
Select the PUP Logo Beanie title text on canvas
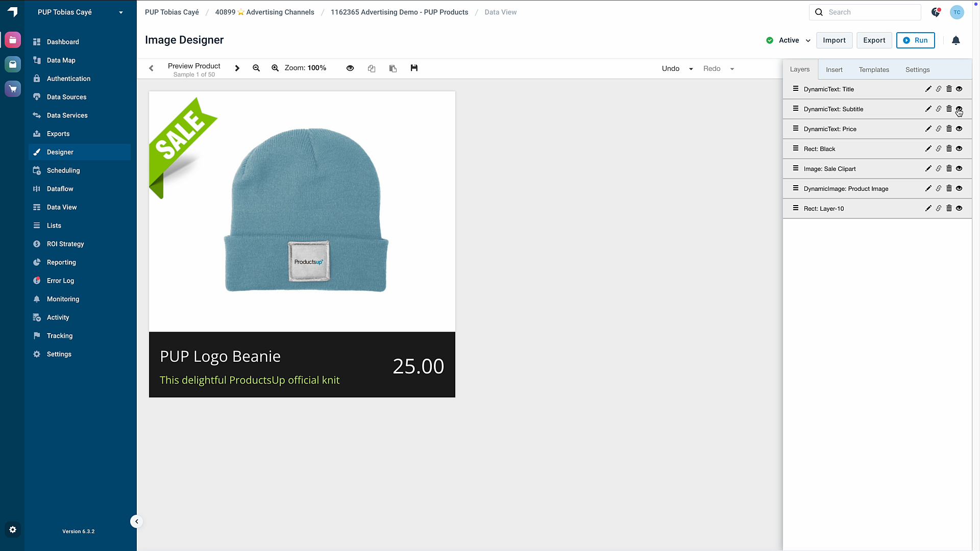tap(220, 357)
